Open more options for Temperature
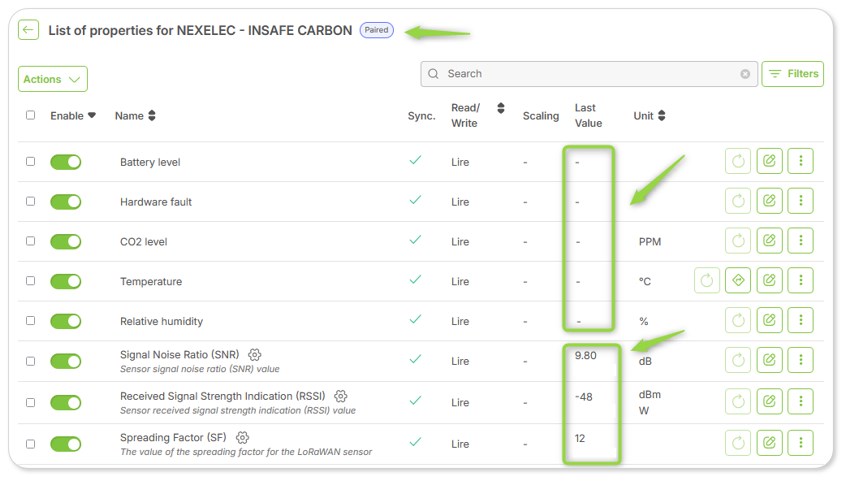 pos(800,281)
